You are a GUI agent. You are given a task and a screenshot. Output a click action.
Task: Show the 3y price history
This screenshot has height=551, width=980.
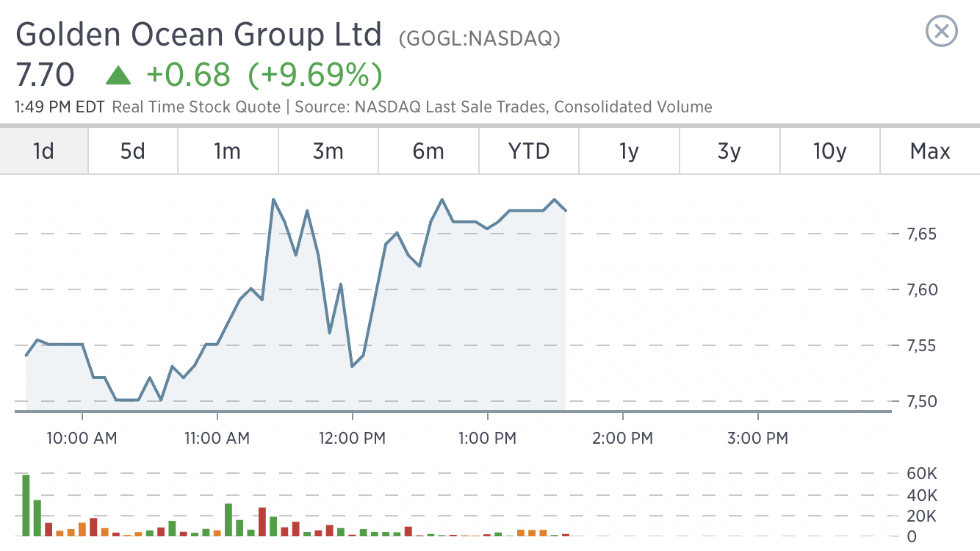coord(729,151)
